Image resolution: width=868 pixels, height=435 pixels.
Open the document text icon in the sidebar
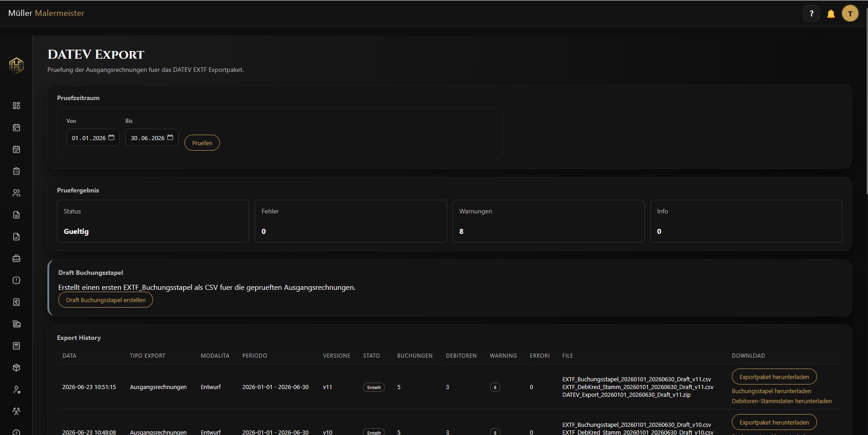coord(16,215)
